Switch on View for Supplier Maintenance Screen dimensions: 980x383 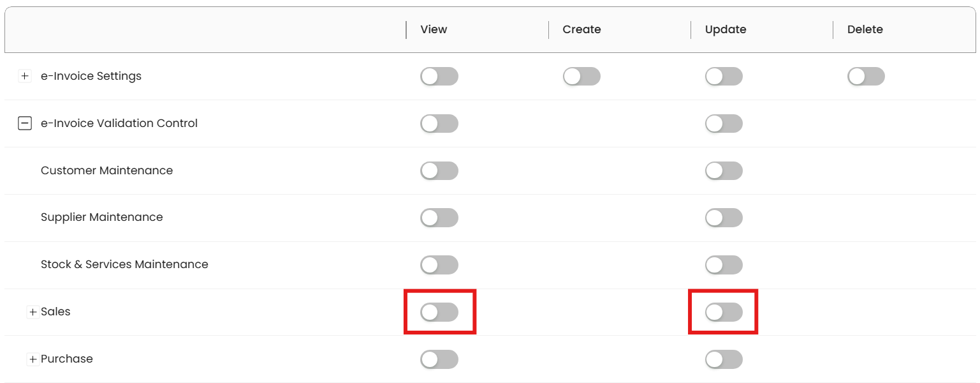pos(439,218)
